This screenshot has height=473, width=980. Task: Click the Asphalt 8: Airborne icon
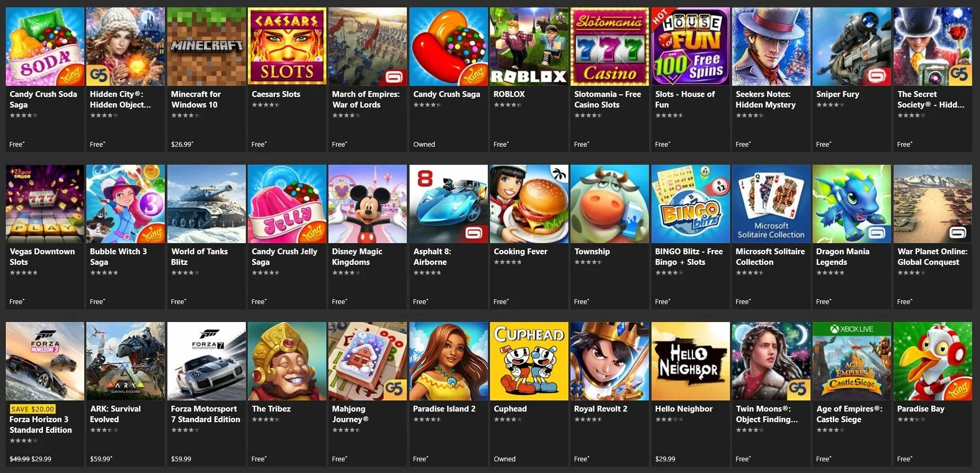(448, 204)
